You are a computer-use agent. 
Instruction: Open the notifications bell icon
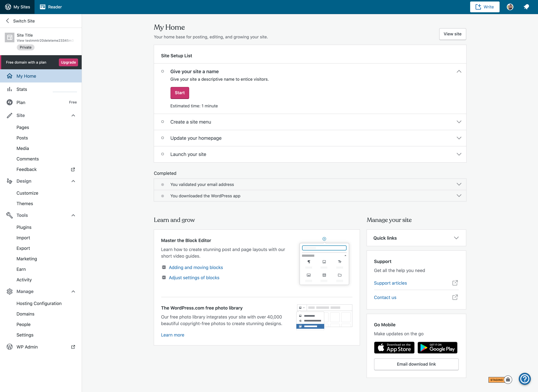tap(526, 7)
